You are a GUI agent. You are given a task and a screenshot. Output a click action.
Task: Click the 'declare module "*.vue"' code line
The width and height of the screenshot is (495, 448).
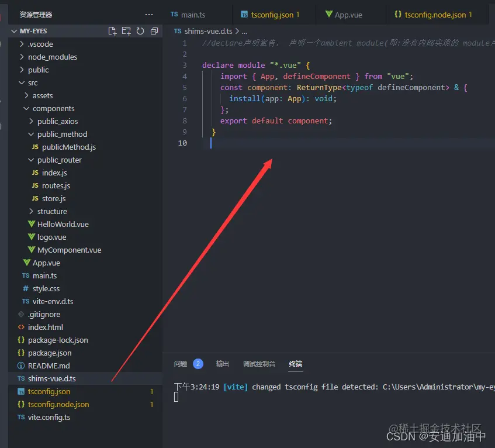[256, 65]
